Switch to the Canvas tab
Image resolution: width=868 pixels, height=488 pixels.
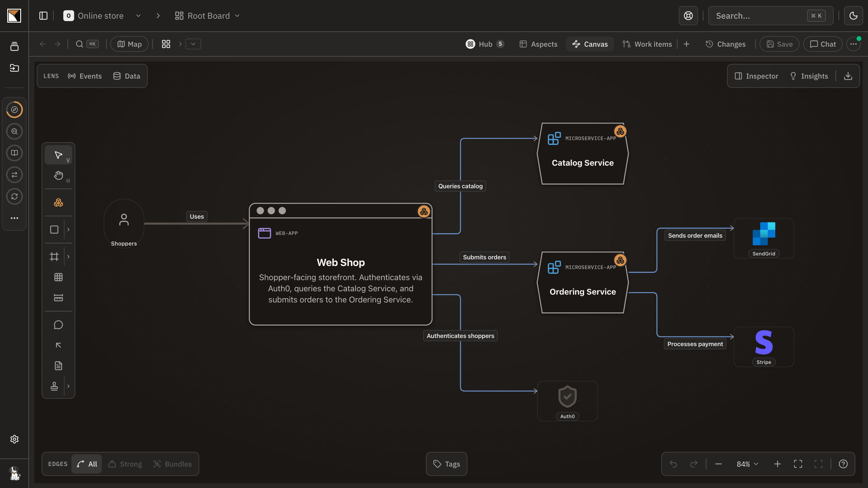(590, 44)
